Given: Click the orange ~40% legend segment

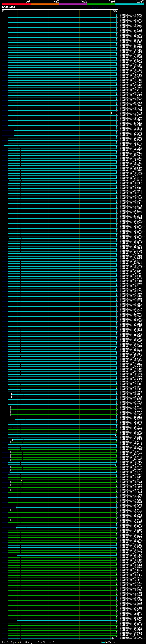Looking at the screenshot, I should pos(45,4).
